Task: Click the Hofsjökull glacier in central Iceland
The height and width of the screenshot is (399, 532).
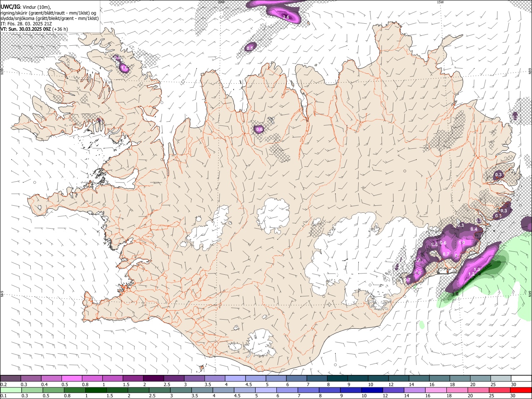Action: (273, 215)
